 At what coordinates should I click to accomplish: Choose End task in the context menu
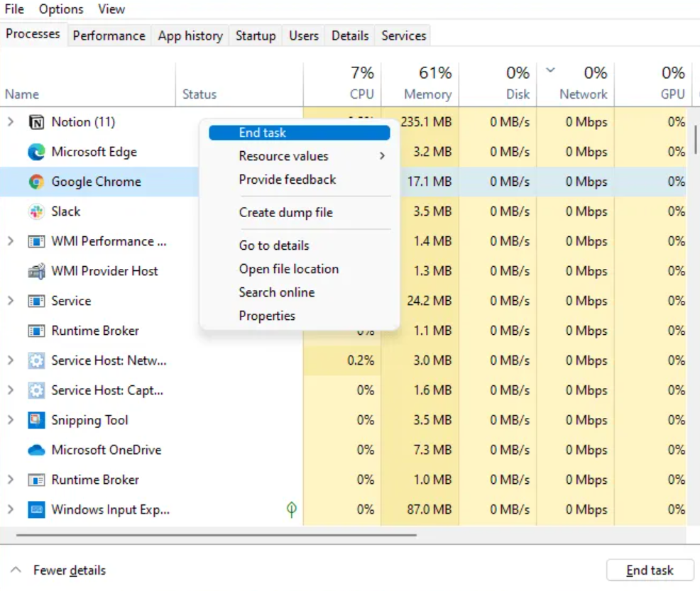click(x=299, y=133)
